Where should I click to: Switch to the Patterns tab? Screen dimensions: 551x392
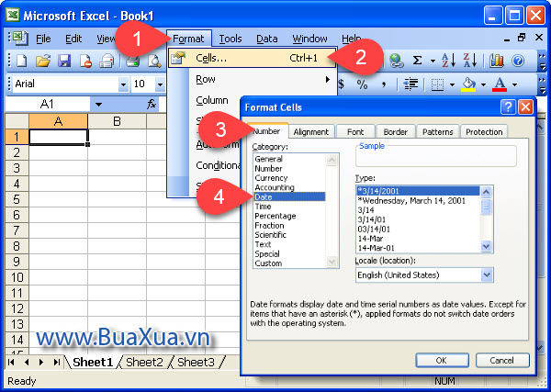coord(437,131)
